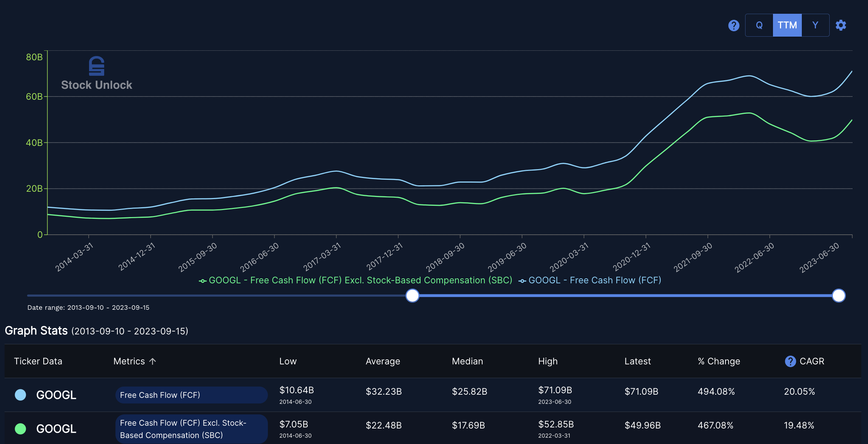Click the CAGR help question mark icon

point(790,361)
